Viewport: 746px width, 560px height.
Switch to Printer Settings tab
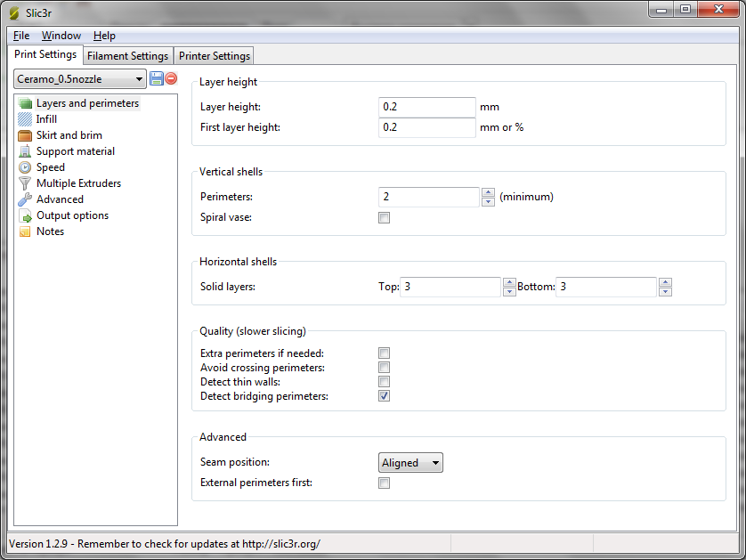click(215, 56)
